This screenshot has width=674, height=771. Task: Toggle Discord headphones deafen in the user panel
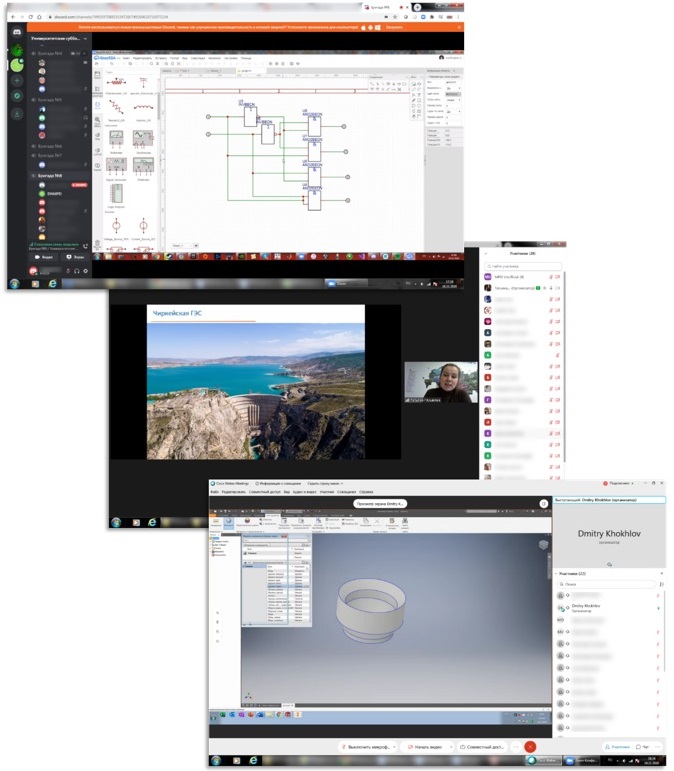coord(77,271)
